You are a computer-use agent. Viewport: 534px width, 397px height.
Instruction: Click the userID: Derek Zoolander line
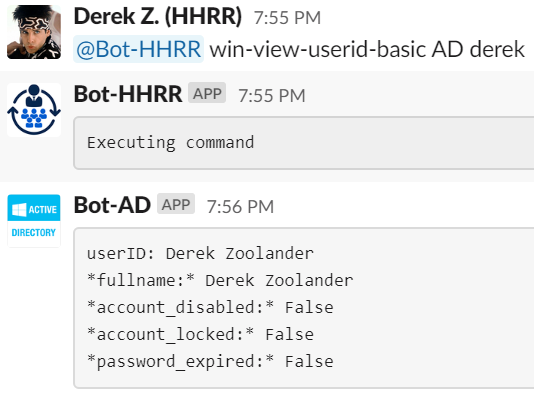pyautogui.click(x=200, y=254)
